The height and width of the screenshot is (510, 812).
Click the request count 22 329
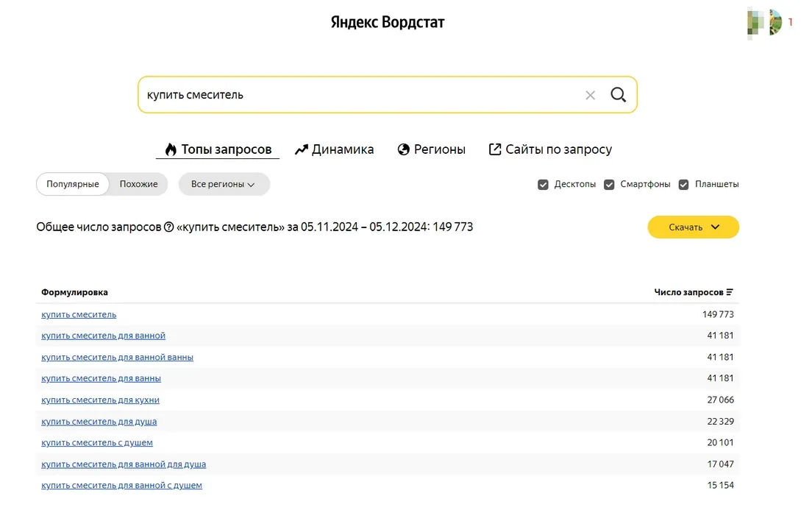[x=720, y=422]
